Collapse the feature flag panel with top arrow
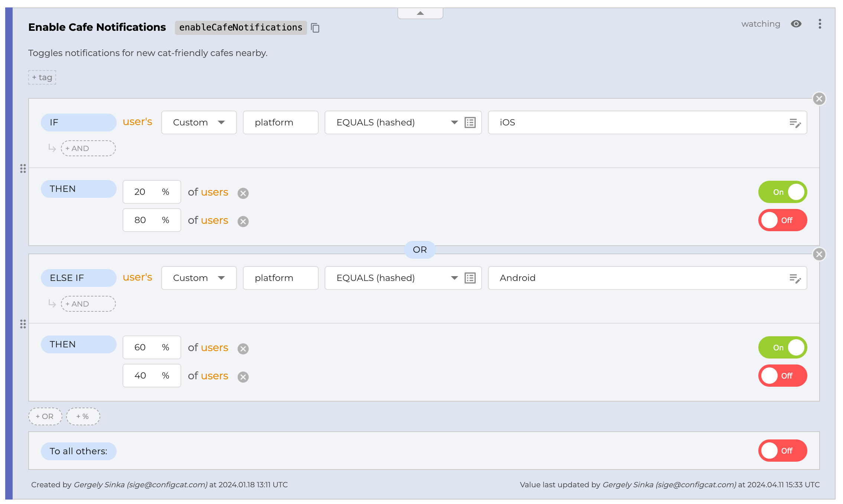843x504 pixels. pyautogui.click(x=420, y=13)
